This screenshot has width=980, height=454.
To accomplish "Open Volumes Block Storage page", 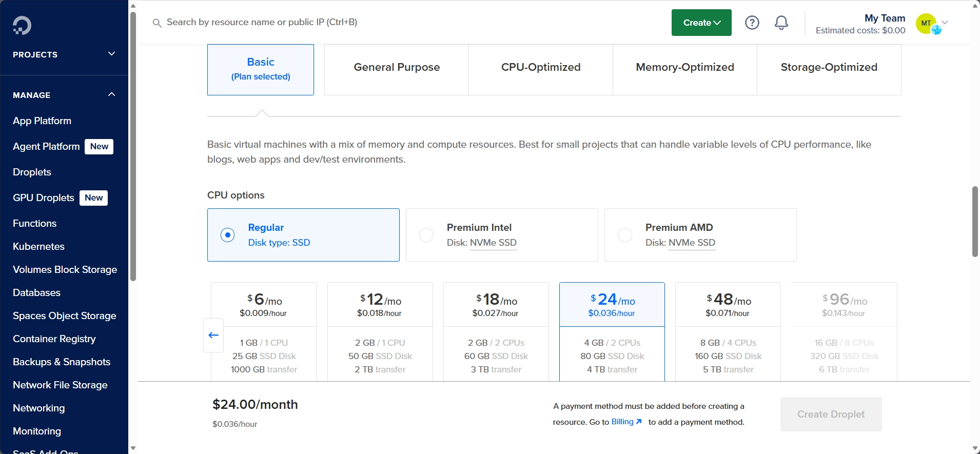I will (65, 269).
